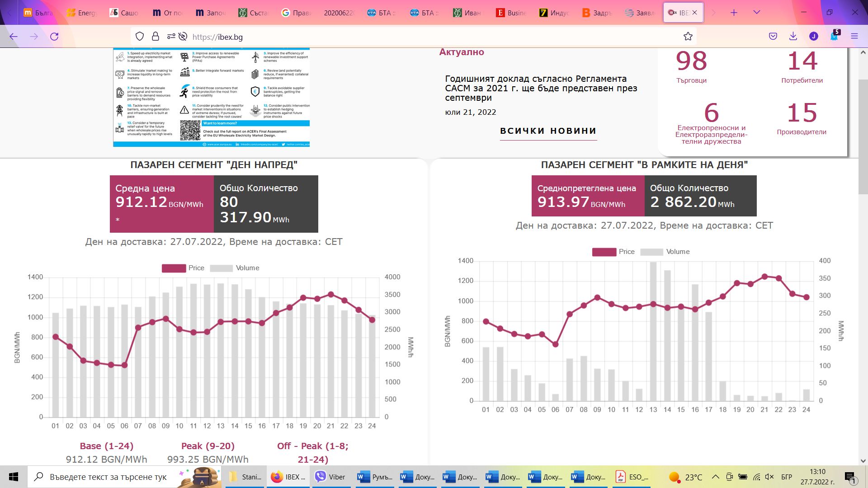This screenshot has height=488, width=868.
Task: Open the tracking protection shield icon
Action: 140,37
